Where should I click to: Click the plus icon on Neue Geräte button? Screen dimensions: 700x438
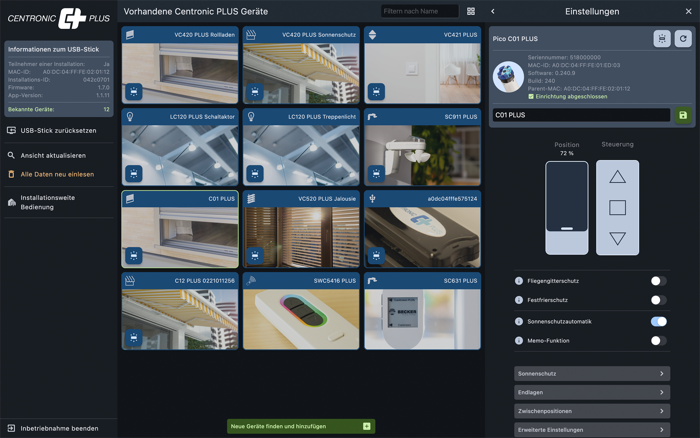point(367,426)
